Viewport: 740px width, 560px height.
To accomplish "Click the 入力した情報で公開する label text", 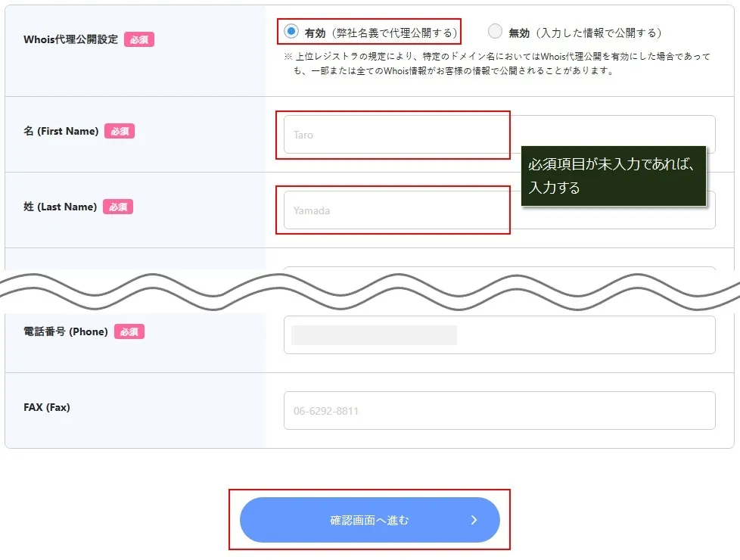I will [599, 33].
